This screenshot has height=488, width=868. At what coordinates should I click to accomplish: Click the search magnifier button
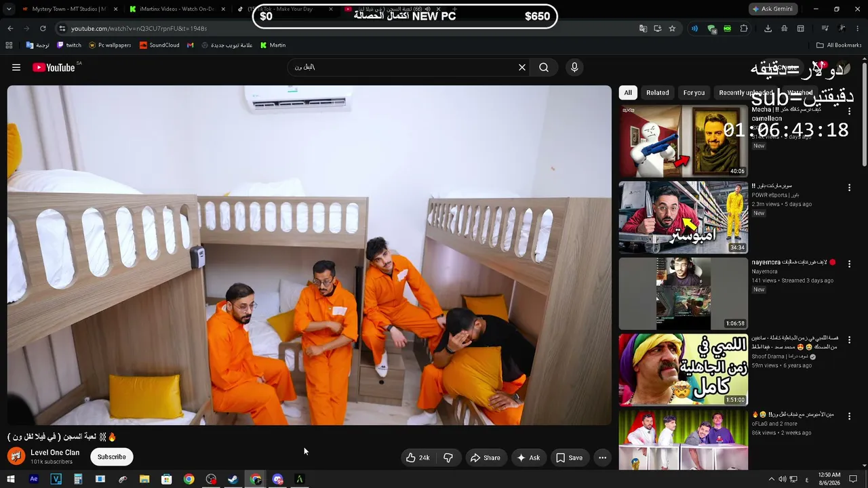[x=544, y=67]
